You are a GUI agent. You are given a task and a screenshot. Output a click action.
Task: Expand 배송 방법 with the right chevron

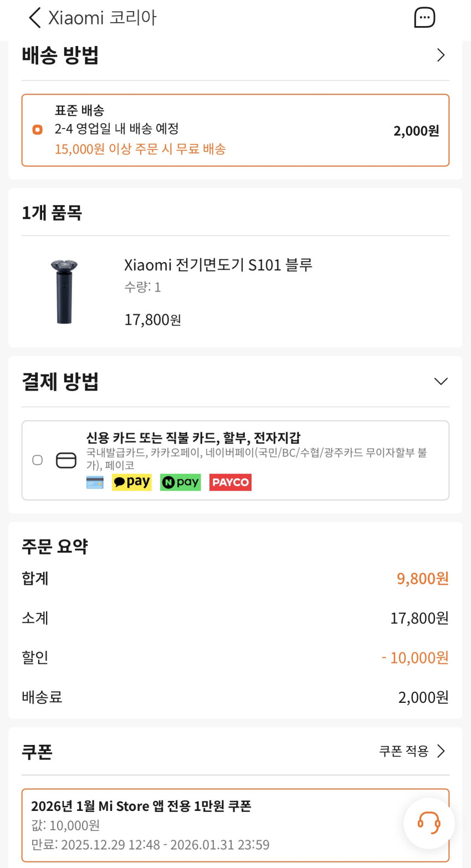coord(441,55)
